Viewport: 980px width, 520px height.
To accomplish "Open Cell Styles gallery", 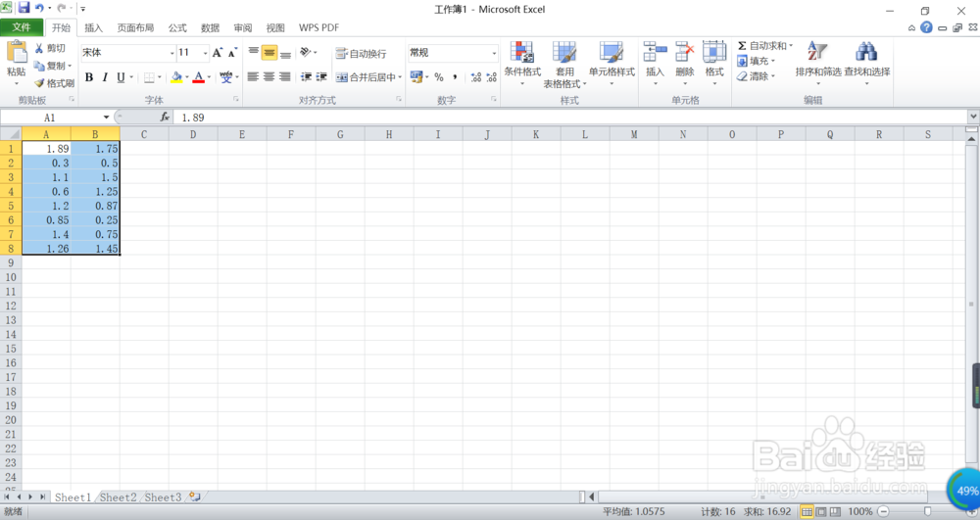I will (x=612, y=65).
